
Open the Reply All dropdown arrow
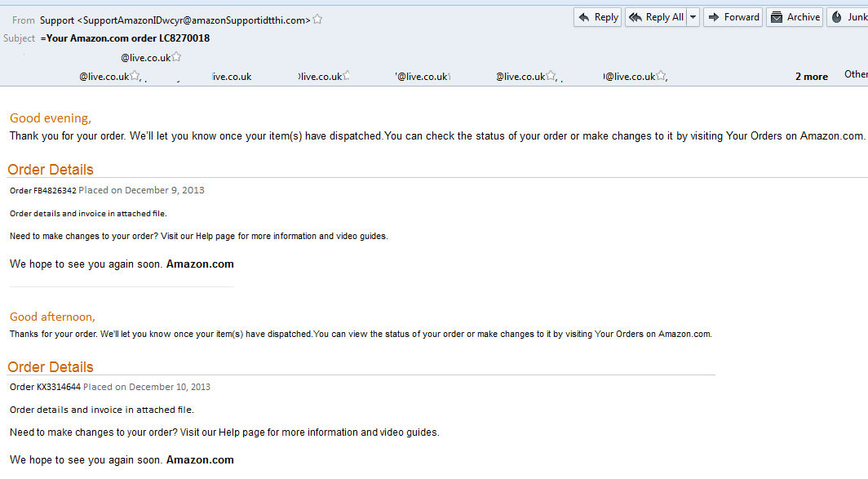pos(693,17)
